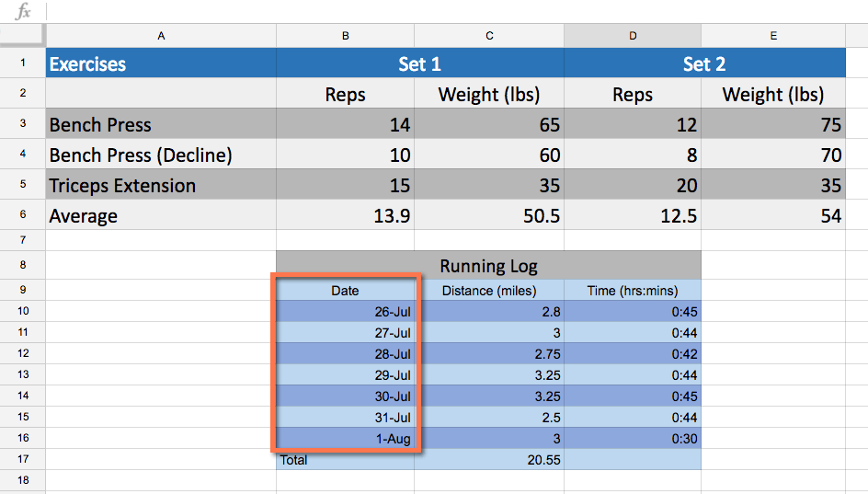
Task: Select column D header
Action: pos(633,36)
